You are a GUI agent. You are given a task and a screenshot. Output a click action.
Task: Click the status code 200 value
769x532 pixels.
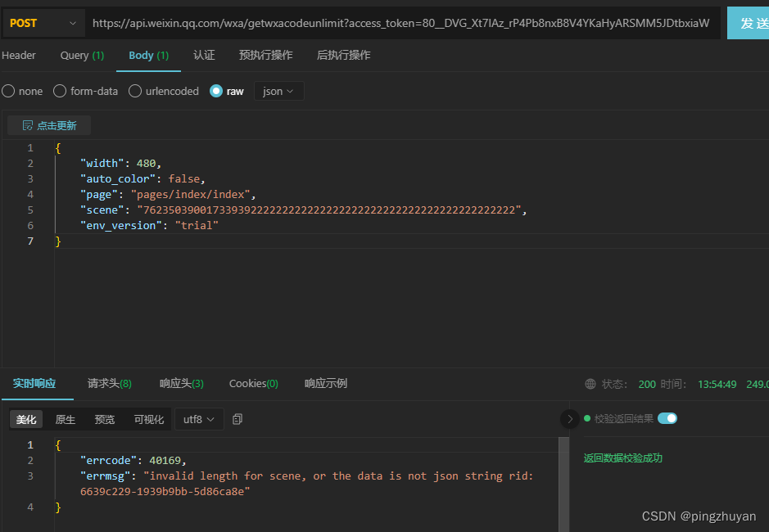(x=647, y=385)
